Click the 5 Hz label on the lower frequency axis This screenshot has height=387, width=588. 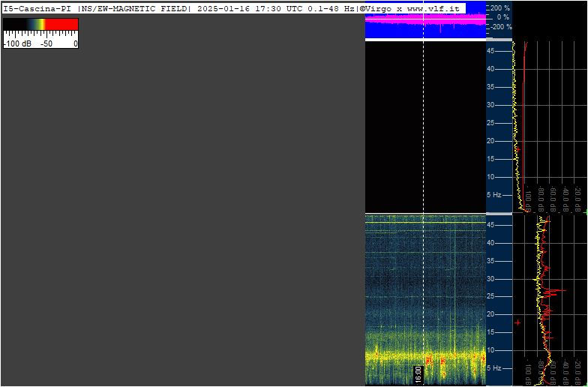[x=494, y=368]
